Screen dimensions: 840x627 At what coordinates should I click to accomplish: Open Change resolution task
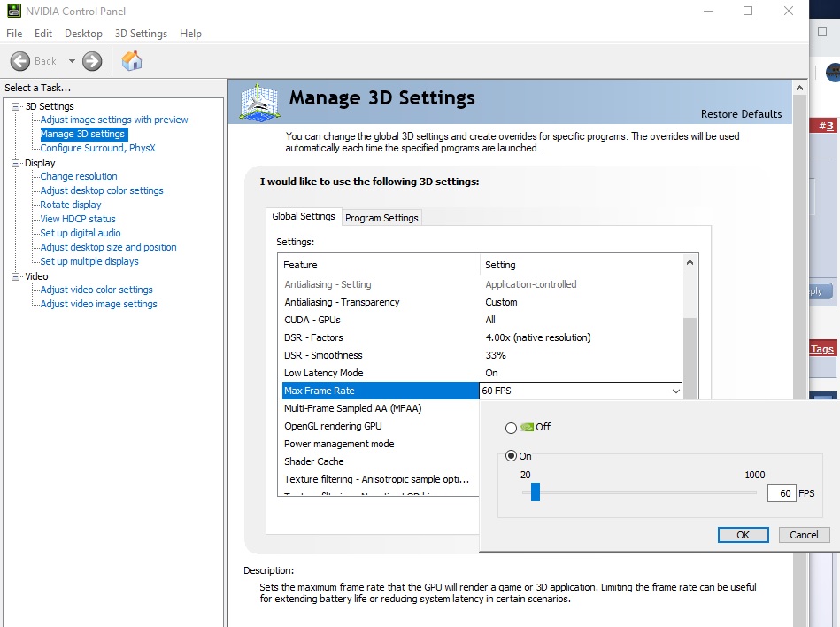[x=79, y=176]
